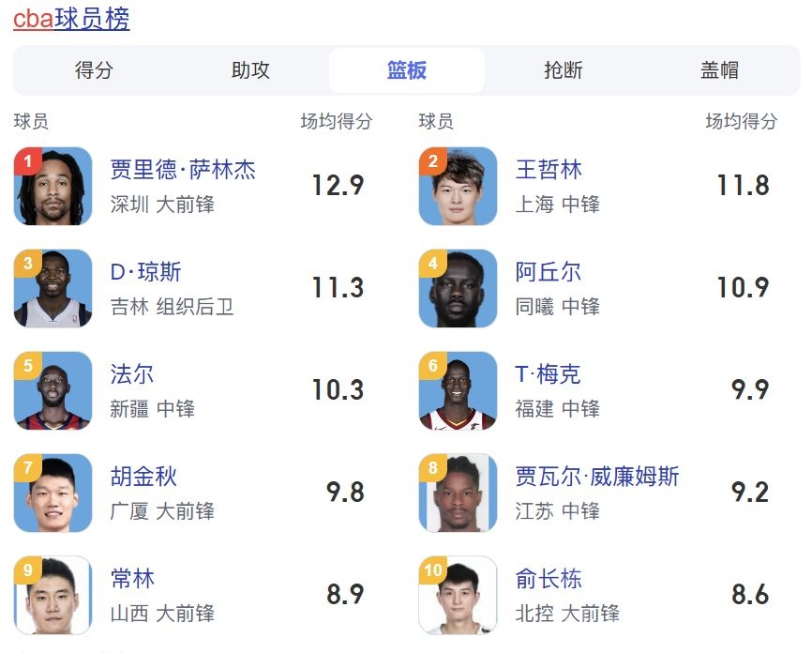Open the 贾里德·萨林杰 name link
The height and width of the screenshot is (653, 812).
(183, 170)
